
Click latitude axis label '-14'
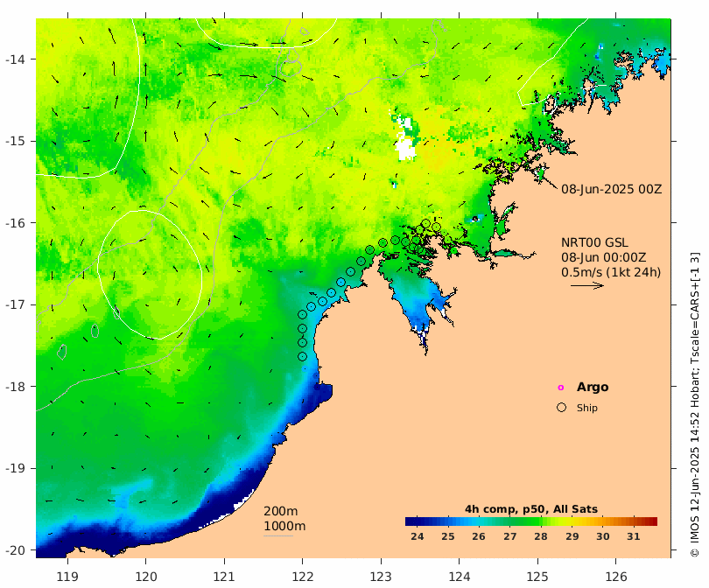click(15, 59)
